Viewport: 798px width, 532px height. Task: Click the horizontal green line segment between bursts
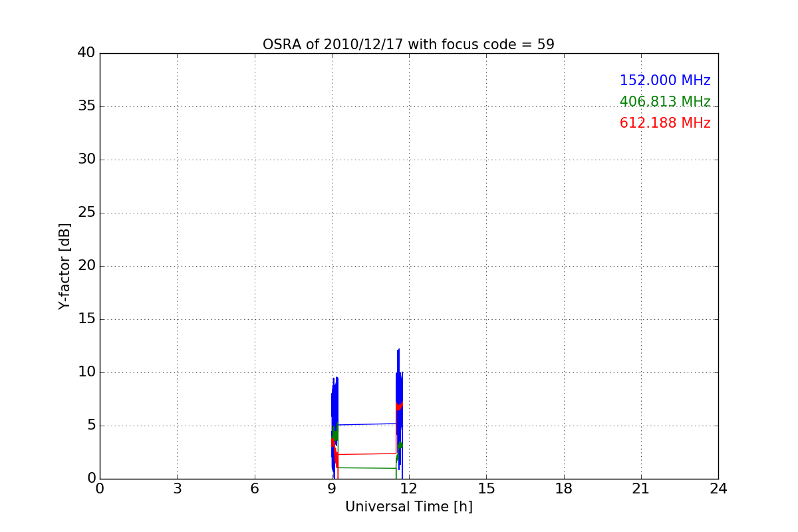coord(367,468)
